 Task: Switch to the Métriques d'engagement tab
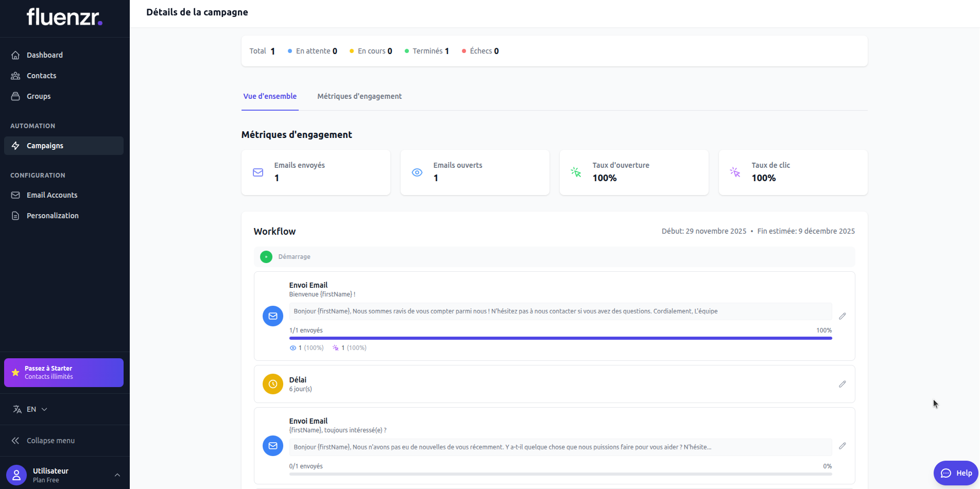359,96
